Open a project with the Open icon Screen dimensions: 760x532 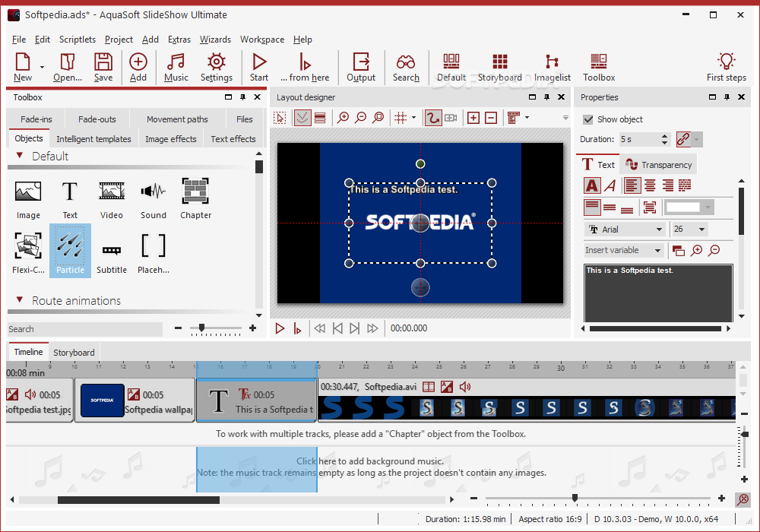tap(68, 68)
